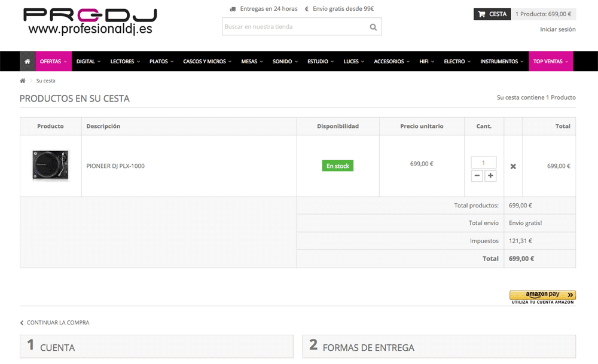Screen dimensions: 598x364
Task: Open PIONEER DJ PLX-1000 product link
Action: (115, 166)
